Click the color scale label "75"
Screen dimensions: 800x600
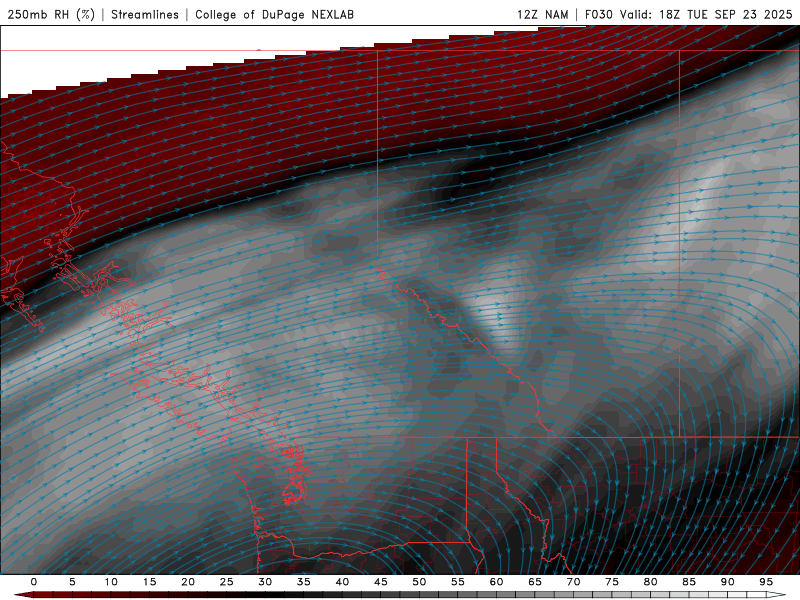[612, 582]
